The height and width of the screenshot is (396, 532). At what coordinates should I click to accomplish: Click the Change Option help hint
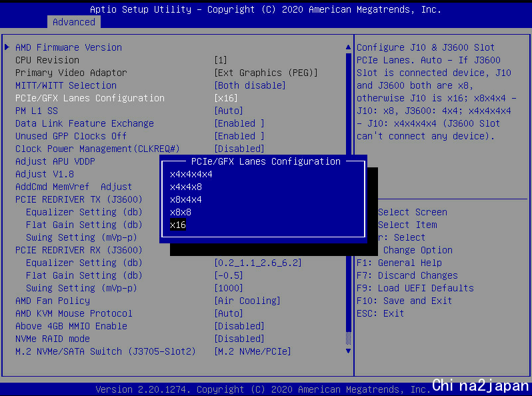point(418,250)
